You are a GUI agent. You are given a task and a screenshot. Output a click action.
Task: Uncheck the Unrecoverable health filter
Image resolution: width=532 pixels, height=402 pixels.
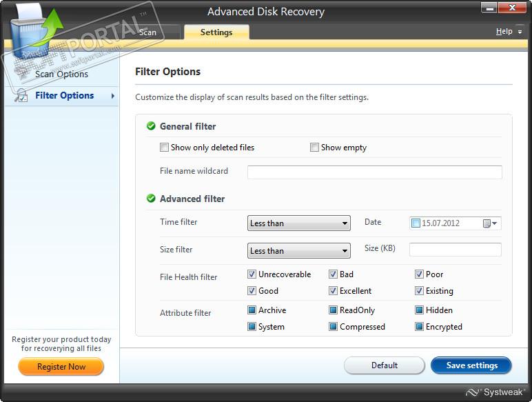pos(252,274)
